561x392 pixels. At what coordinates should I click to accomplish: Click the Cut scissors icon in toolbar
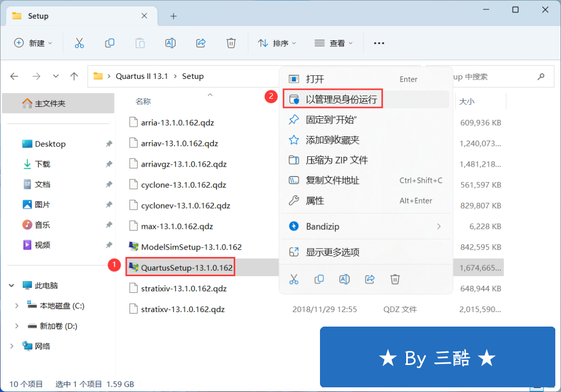pyautogui.click(x=79, y=43)
